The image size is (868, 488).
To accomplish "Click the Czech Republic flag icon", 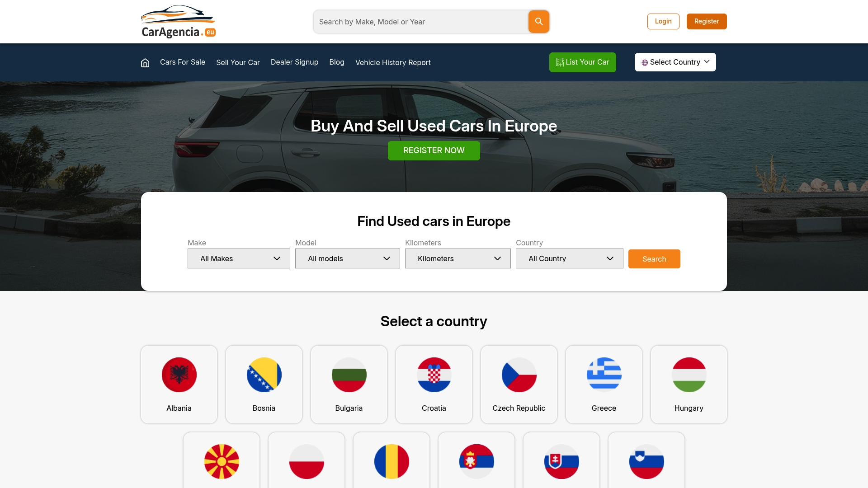I will click(519, 375).
